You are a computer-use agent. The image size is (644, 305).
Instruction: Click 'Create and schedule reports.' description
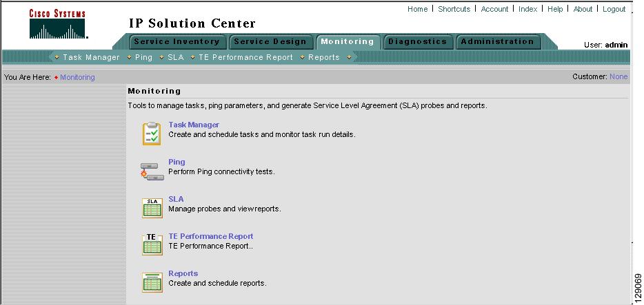(217, 283)
